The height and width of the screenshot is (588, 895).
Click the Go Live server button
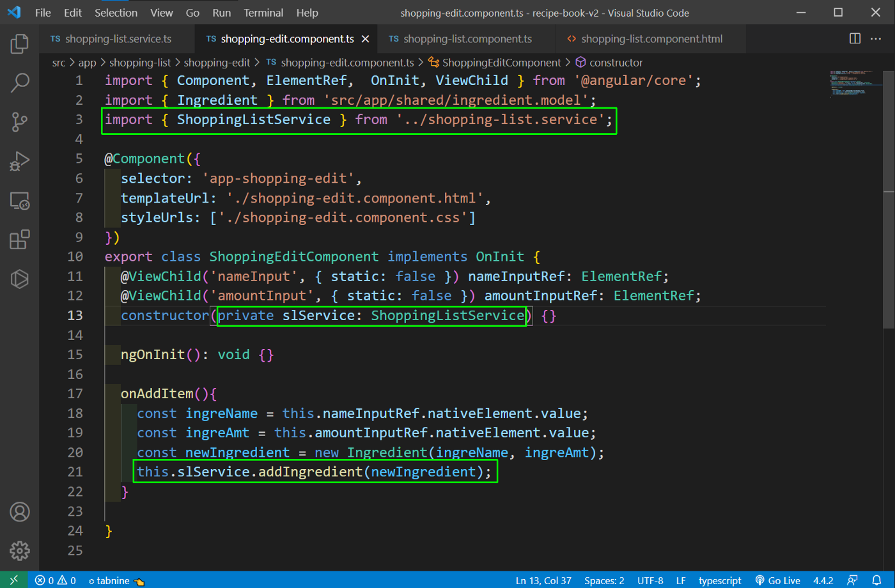[778, 580]
